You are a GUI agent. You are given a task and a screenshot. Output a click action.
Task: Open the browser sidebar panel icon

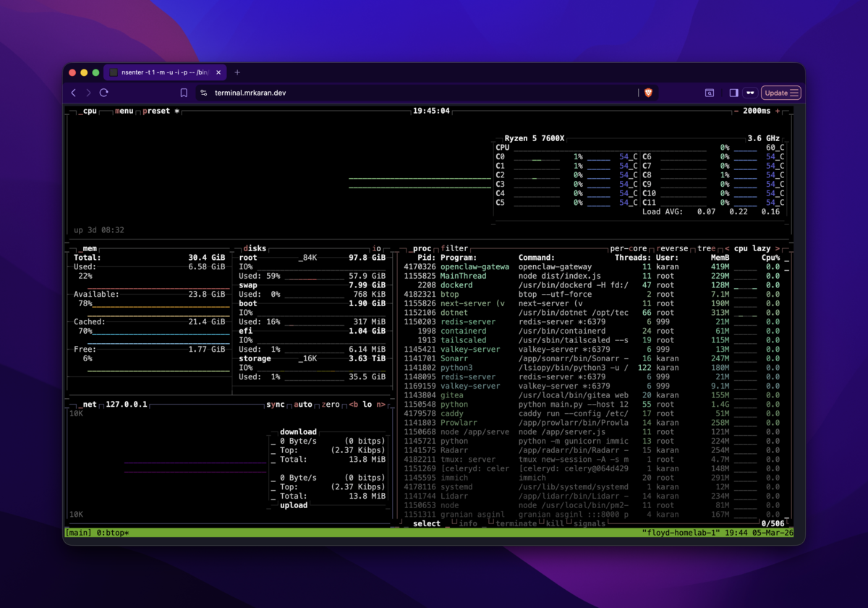tap(733, 93)
